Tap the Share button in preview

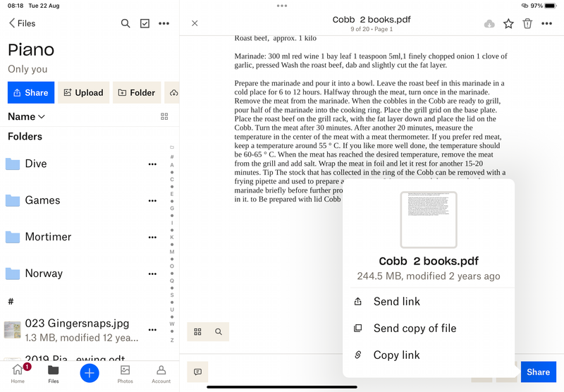(538, 372)
